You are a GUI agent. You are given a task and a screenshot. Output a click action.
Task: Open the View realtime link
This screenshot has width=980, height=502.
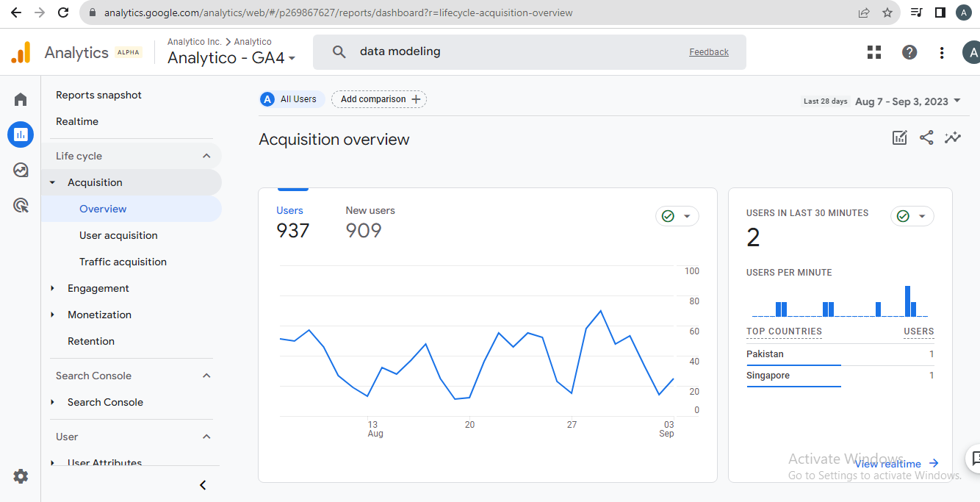click(896, 464)
